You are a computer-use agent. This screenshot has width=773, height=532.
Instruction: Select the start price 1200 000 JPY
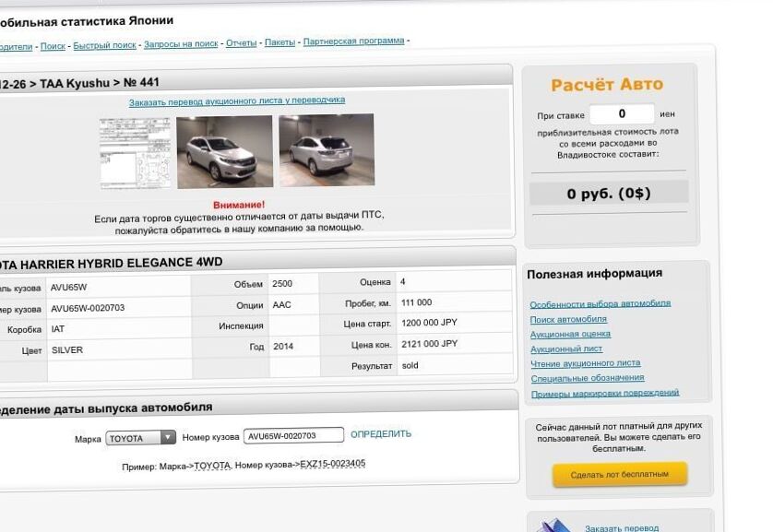pos(429,323)
